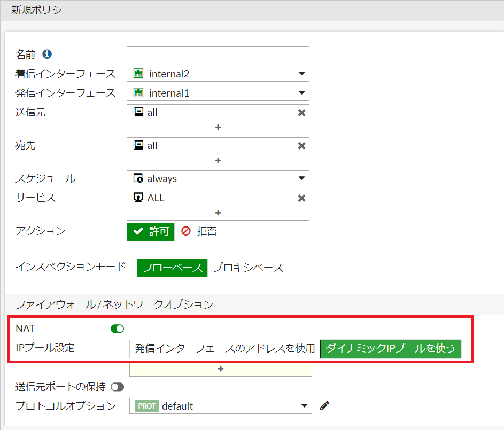
Task: Add a destination with the plus in 宛先
Action: click(218, 160)
